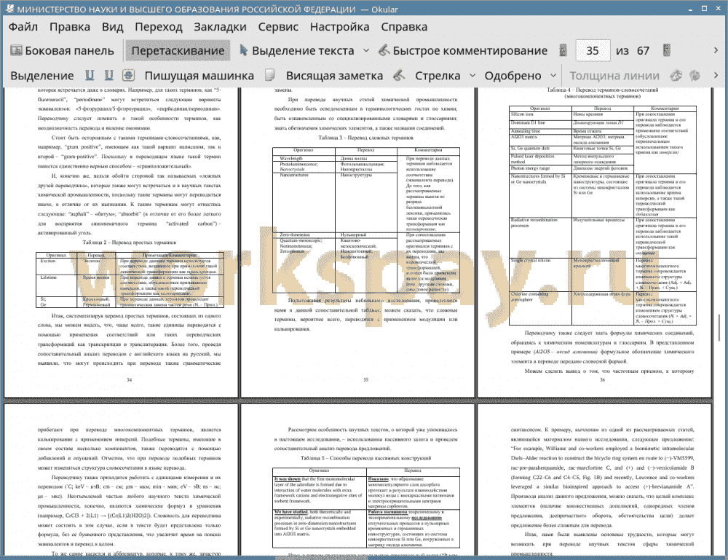Select the Стрелка arrow tool
Image resolution: width=728 pixels, height=560 pixels.
[438, 76]
